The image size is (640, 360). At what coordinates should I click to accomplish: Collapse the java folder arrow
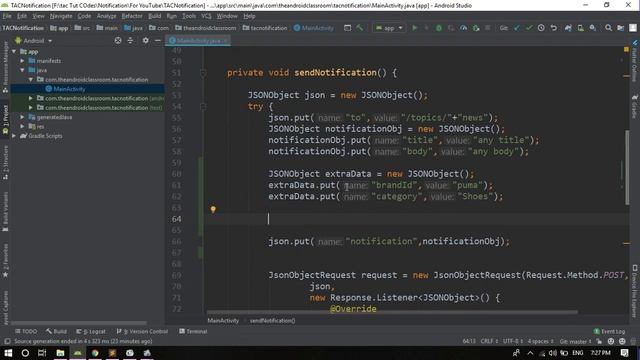[x=22, y=70]
